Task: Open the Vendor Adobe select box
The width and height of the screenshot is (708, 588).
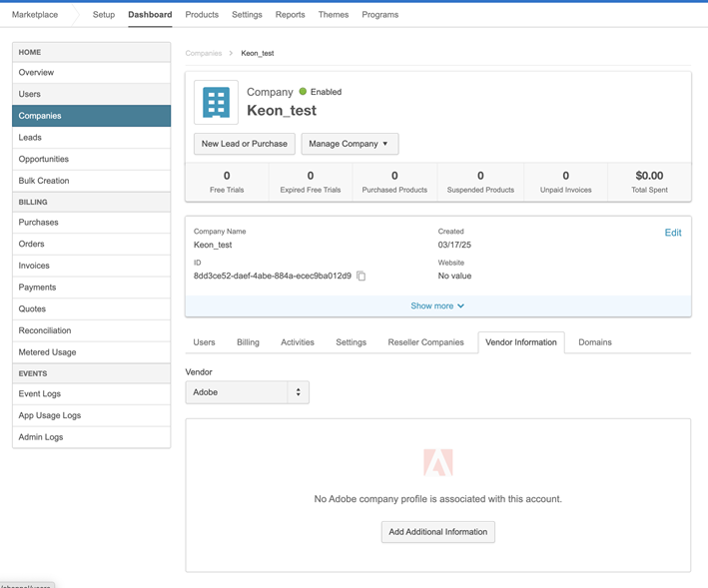Action: coord(247,392)
